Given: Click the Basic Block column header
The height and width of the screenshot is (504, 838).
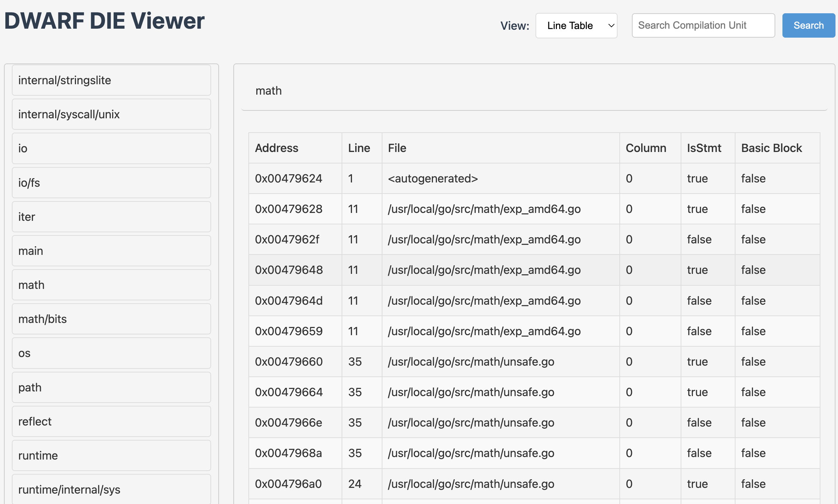Looking at the screenshot, I should tap(777, 148).
